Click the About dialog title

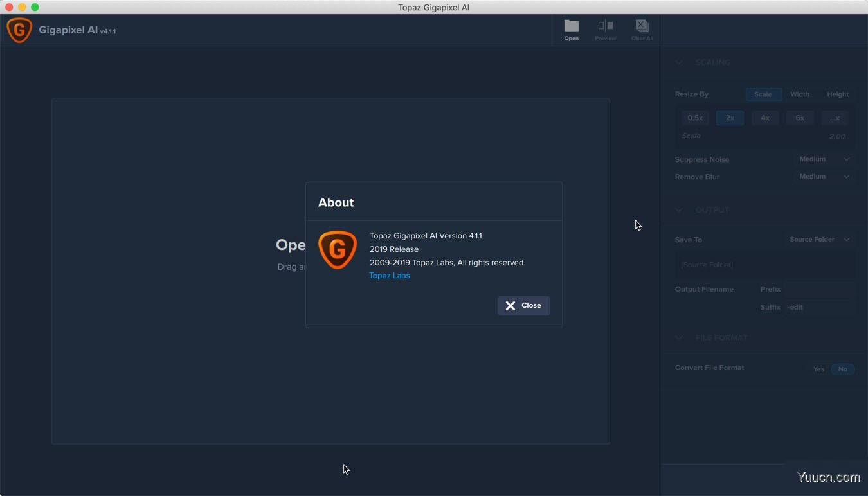(336, 202)
